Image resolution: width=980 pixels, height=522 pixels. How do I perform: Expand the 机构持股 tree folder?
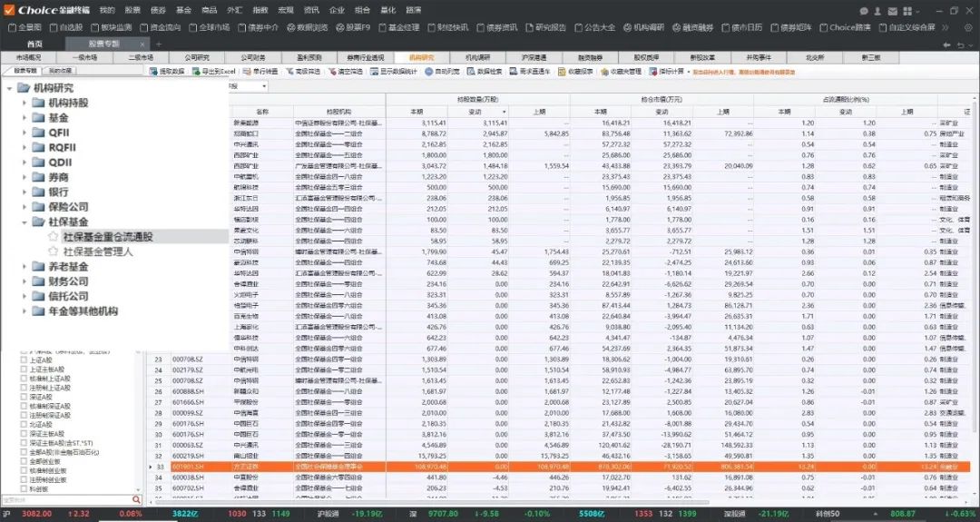[25, 103]
